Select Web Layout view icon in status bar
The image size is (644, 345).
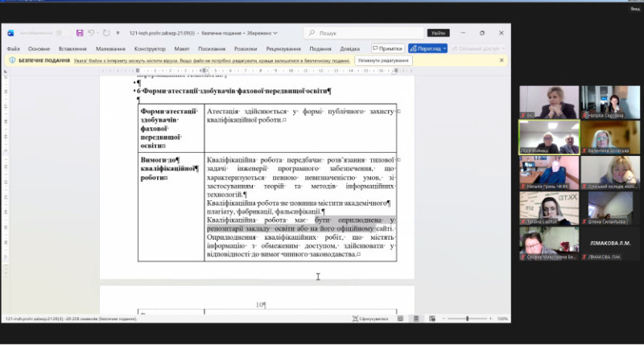coord(433,318)
